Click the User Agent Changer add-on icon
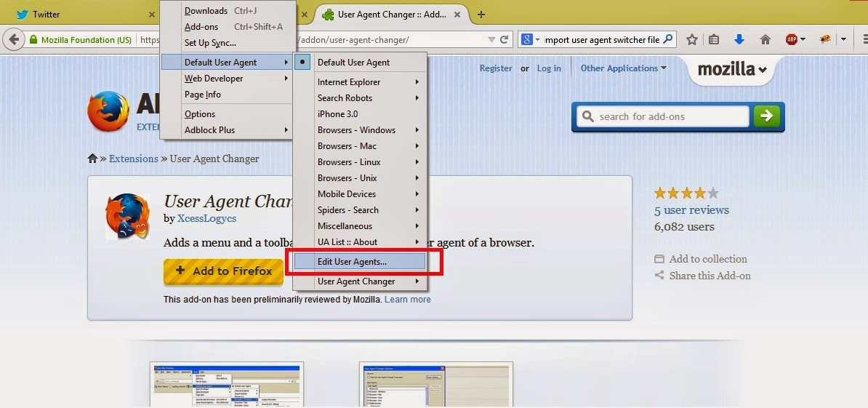Screen dimensions: 868x408 [127, 216]
